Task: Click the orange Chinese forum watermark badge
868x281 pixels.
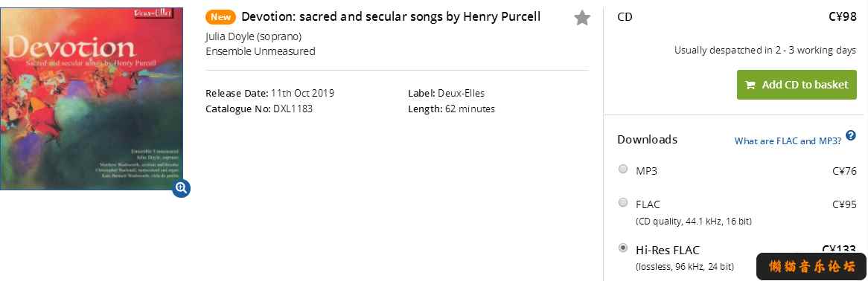Action: (811, 267)
